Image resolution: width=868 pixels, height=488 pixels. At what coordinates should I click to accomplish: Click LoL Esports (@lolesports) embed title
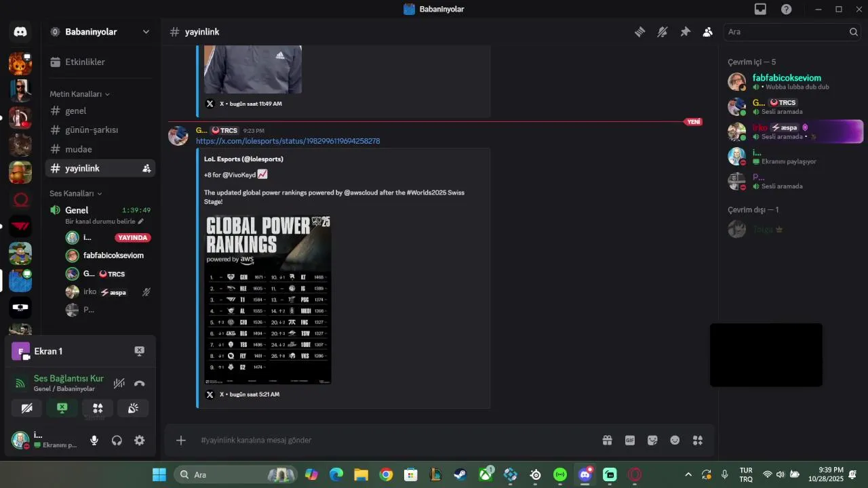pyautogui.click(x=243, y=159)
